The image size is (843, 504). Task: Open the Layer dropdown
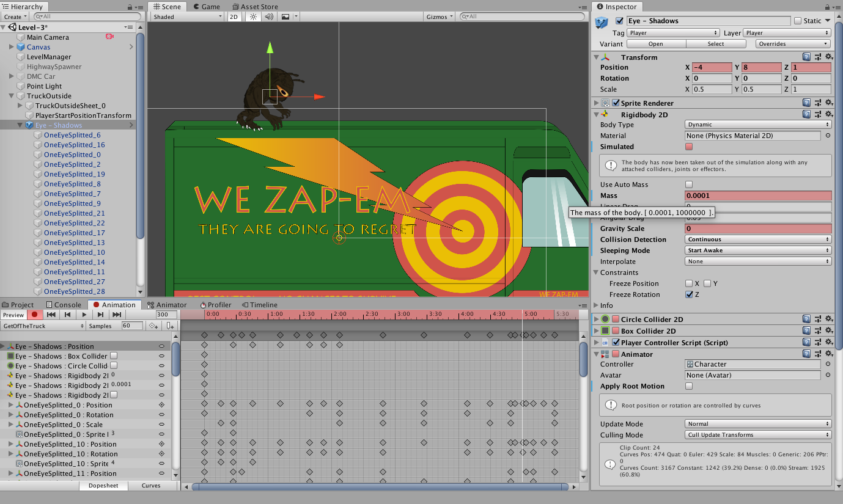pyautogui.click(x=787, y=33)
